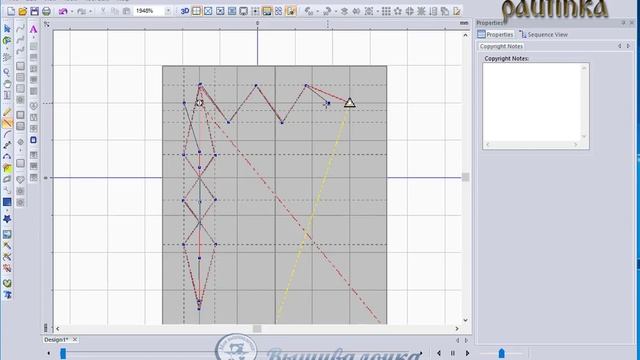The width and height of the screenshot is (640, 360).
Task: Click the ruler origin corner button
Action: (x=47, y=24)
